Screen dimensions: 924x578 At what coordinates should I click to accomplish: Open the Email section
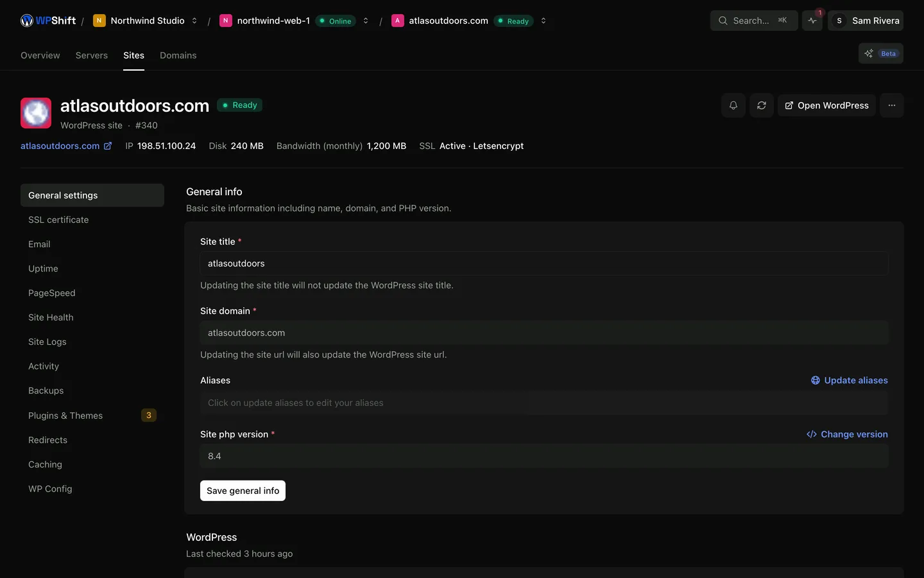[x=92, y=244]
